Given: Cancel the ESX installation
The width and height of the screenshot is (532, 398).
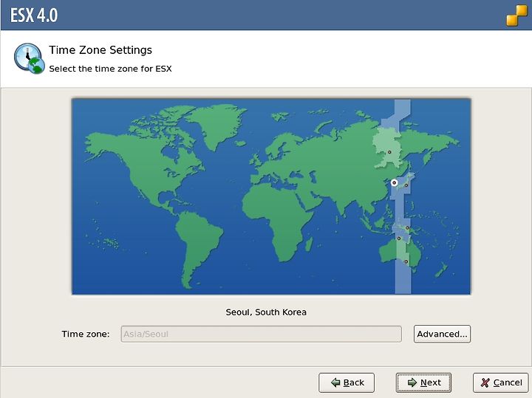Looking at the screenshot, I should pyautogui.click(x=501, y=382).
